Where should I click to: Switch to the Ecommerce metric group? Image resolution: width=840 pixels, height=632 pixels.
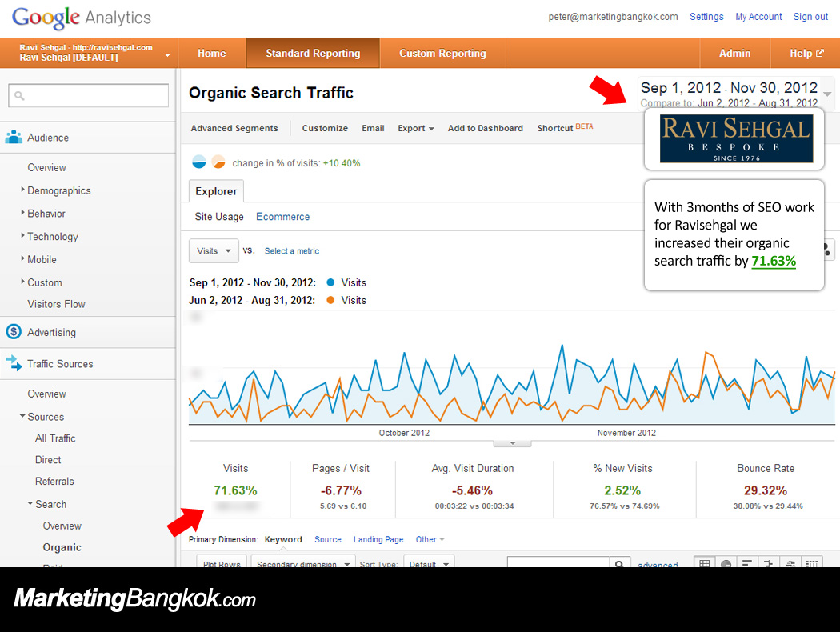coord(283,216)
